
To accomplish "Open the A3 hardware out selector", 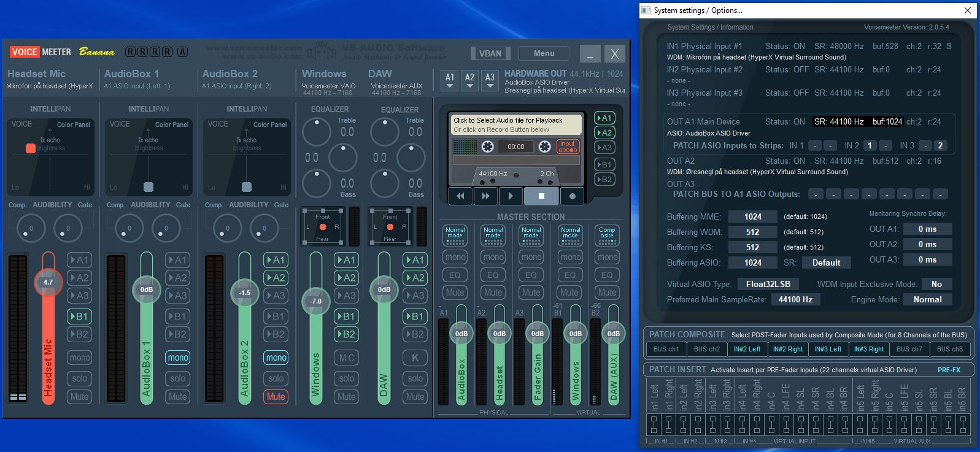I will [x=490, y=80].
